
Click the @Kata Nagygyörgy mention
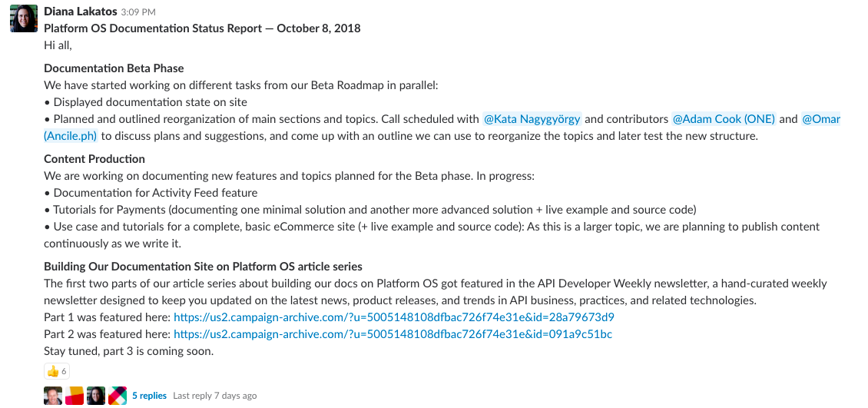[532, 119]
